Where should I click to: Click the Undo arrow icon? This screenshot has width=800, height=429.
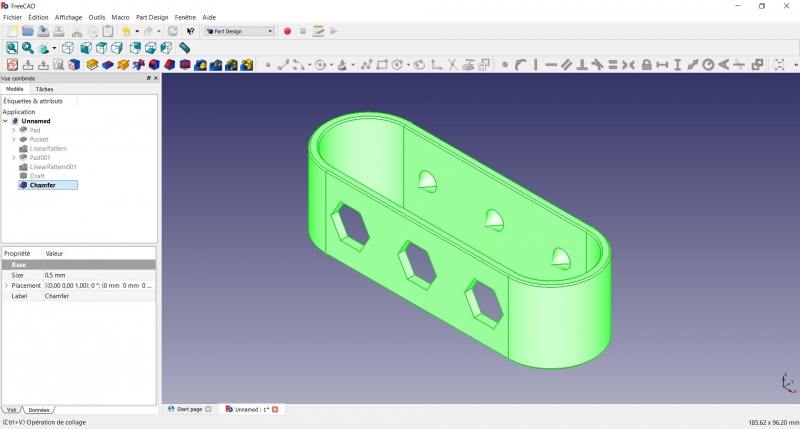pos(126,31)
